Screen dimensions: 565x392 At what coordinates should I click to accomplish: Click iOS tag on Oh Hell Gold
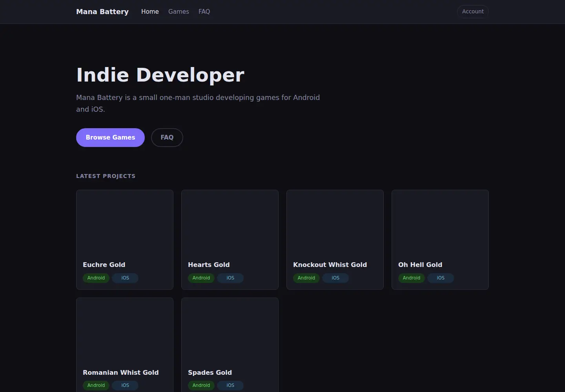(441, 278)
